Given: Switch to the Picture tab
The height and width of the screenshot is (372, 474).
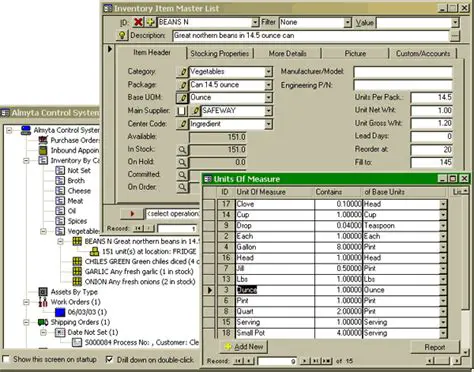Looking at the screenshot, I should pyautogui.click(x=355, y=54).
